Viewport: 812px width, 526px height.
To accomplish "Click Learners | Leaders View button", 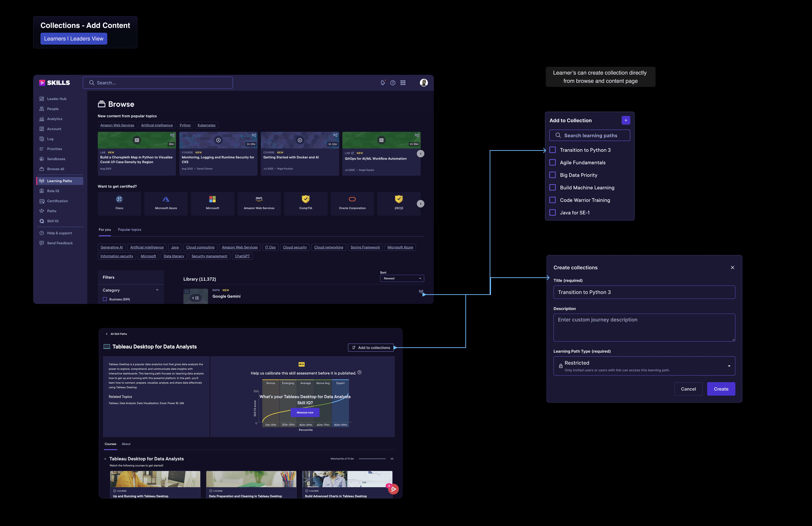I will [x=74, y=39].
